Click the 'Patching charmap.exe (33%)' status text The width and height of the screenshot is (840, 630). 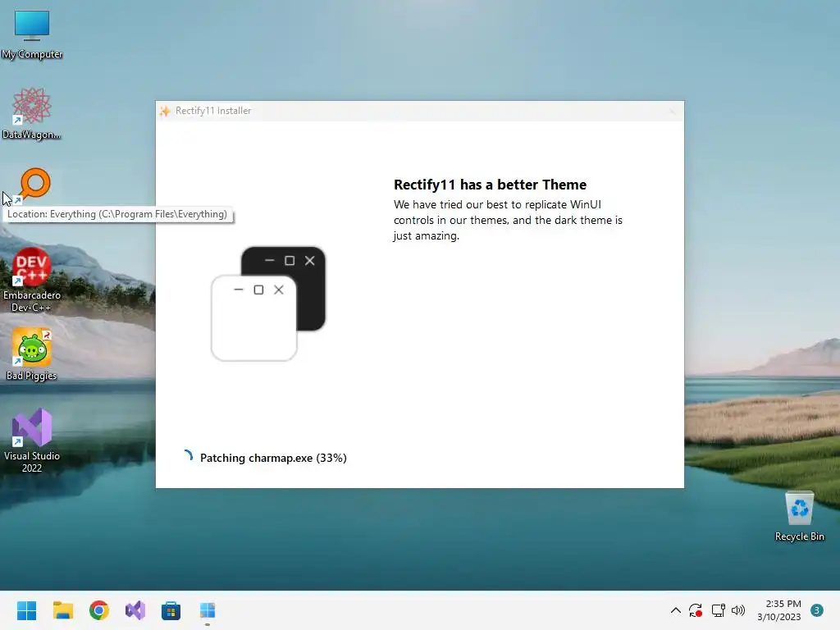point(273,458)
